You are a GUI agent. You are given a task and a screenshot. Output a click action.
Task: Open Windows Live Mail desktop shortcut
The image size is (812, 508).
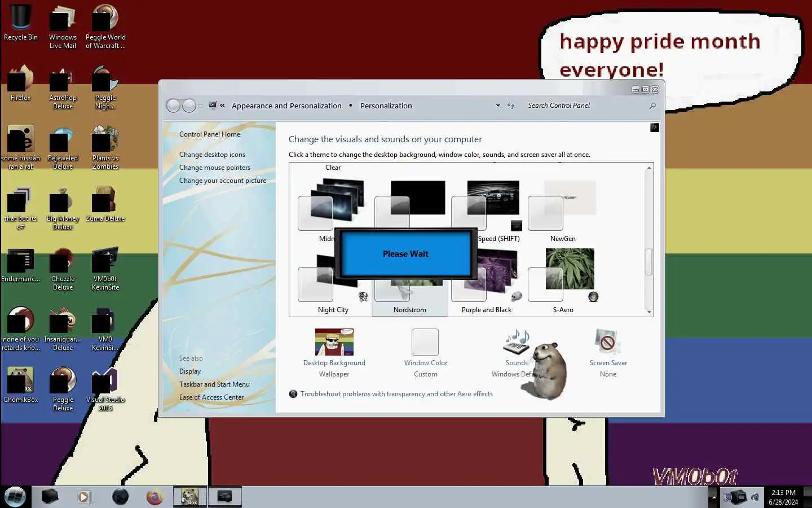(x=63, y=27)
